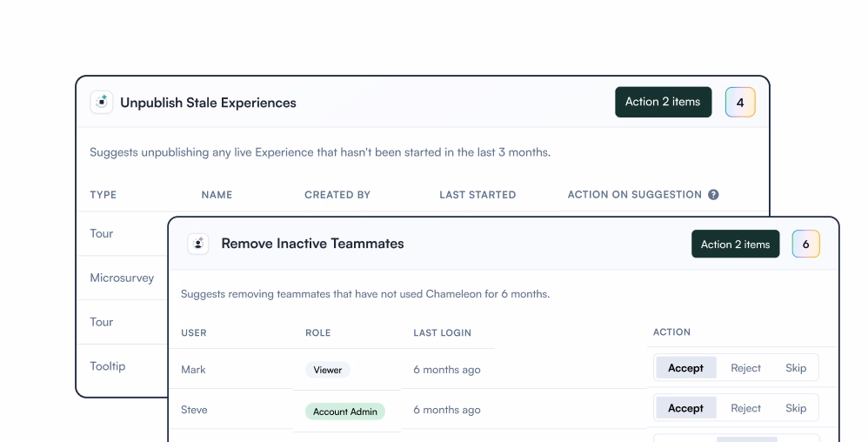Sort by the Last Started column header
This screenshot has height=442, width=868.
(477, 195)
